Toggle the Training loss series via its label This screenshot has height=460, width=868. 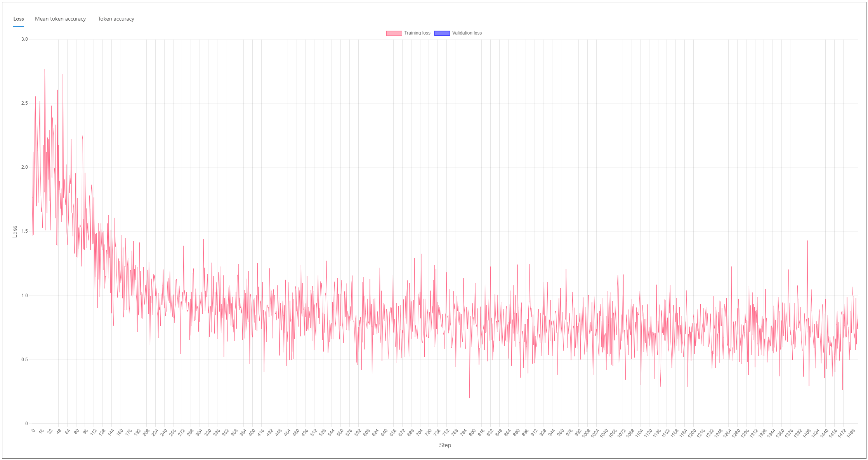417,33
